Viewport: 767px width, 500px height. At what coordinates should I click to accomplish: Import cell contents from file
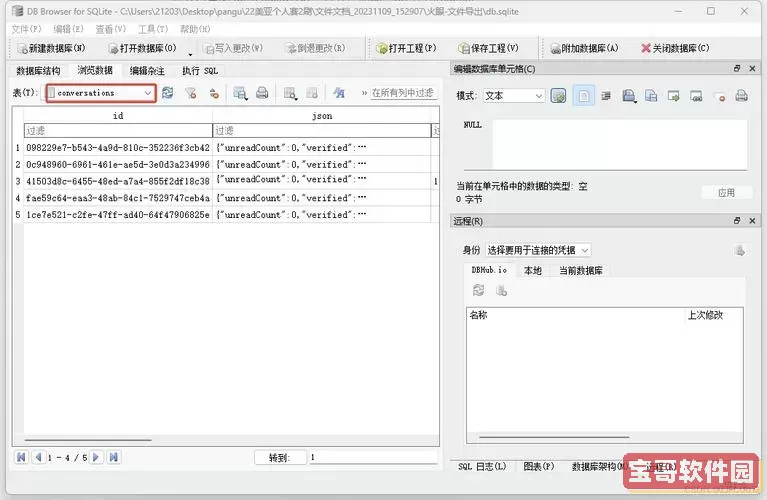pos(674,95)
